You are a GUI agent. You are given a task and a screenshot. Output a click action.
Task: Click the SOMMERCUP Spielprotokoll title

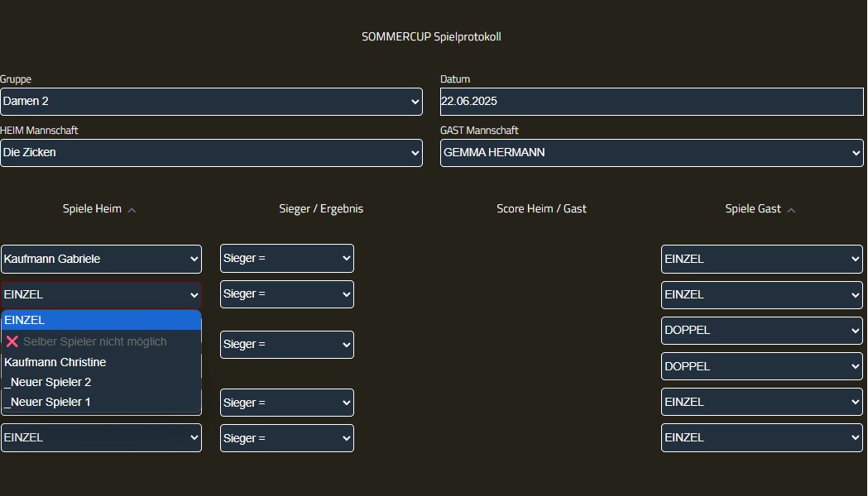coord(431,37)
